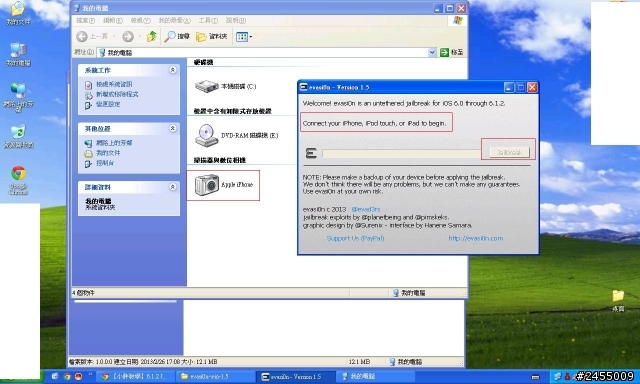Open the address bar dropdown arrow
The height and width of the screenshot is (384, 640).
click(432, 52)
